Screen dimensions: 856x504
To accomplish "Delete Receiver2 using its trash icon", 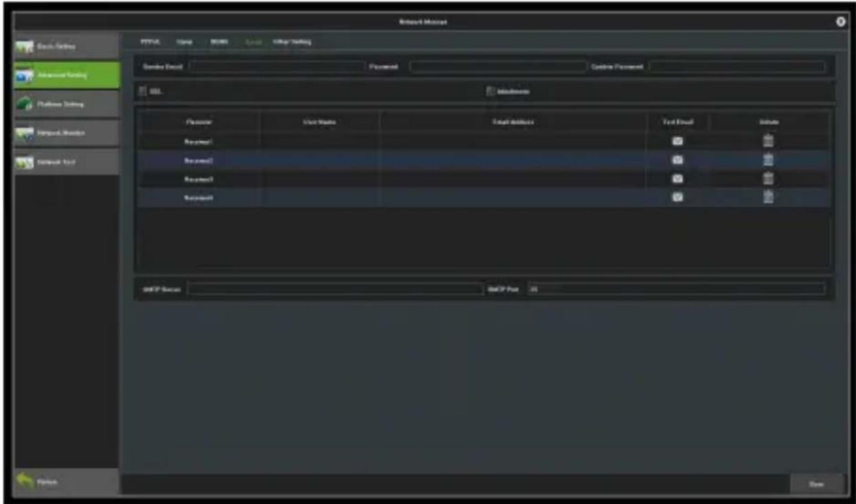I will 768,159.
